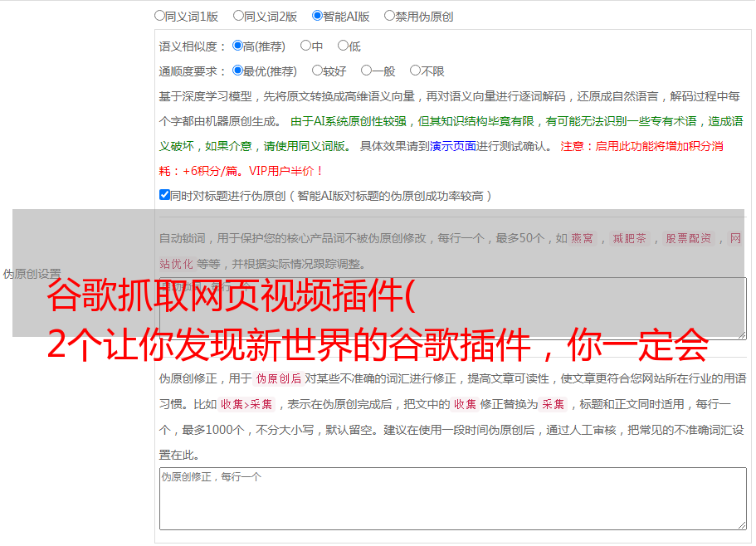The width and height of the screenshot is (756, 546).
Task: Click the 伪原创后 highlighted tag
Action: [279, 378]
